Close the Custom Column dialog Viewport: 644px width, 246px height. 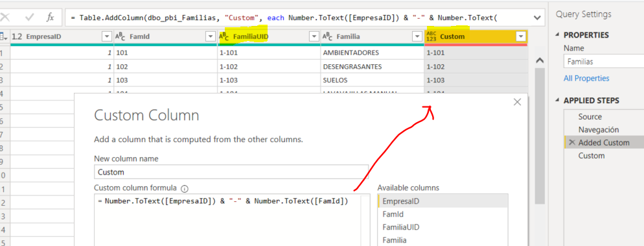[517, 102]
